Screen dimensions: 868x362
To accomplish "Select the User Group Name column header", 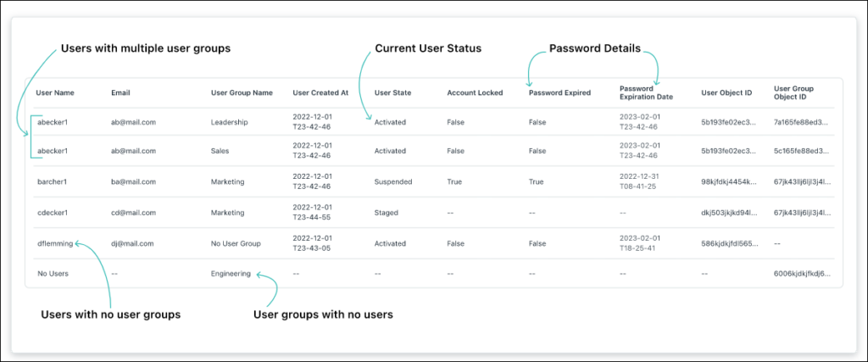I will [x=242, y=92].
